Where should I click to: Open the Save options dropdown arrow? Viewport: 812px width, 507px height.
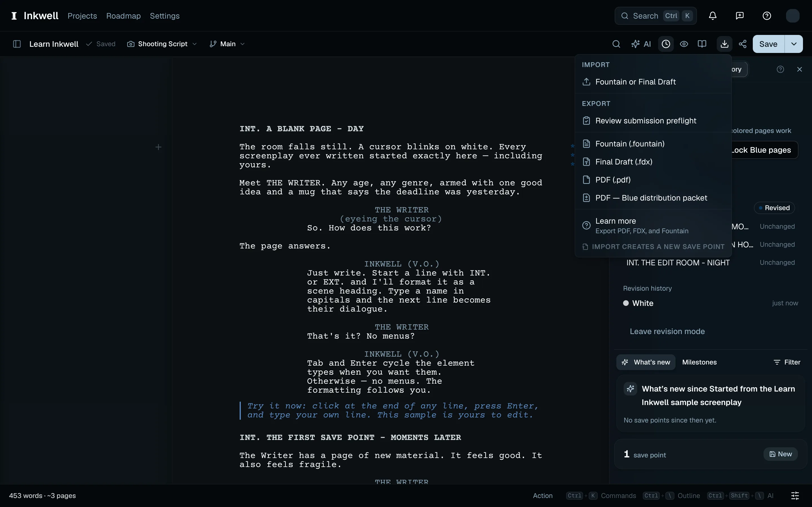[x=794, y=44]
